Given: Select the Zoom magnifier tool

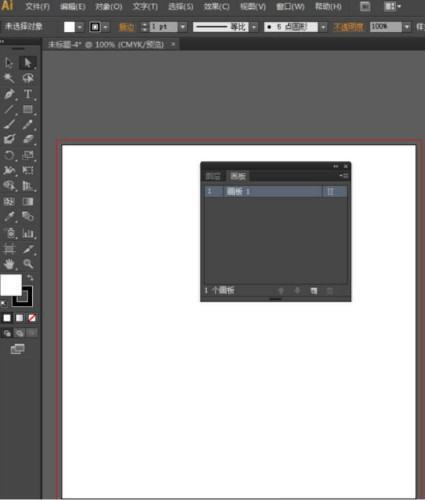Looking at the screenshot, I should 28,264.
